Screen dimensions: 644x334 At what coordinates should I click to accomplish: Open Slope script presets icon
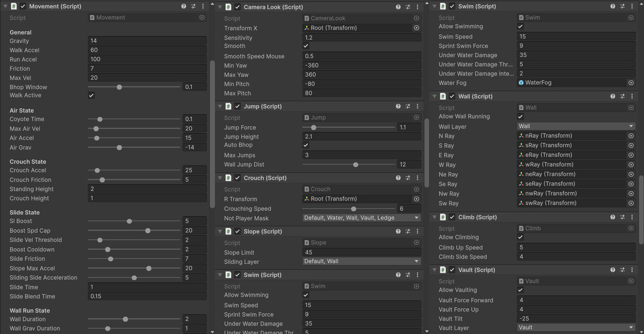click(407, 232)
